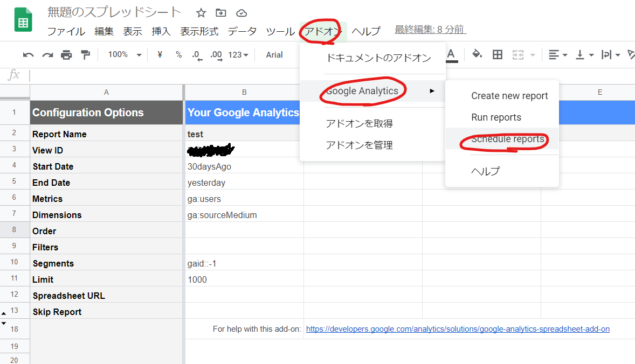
Task: Open the Arial font selector
Action: (x=274, y=54)
